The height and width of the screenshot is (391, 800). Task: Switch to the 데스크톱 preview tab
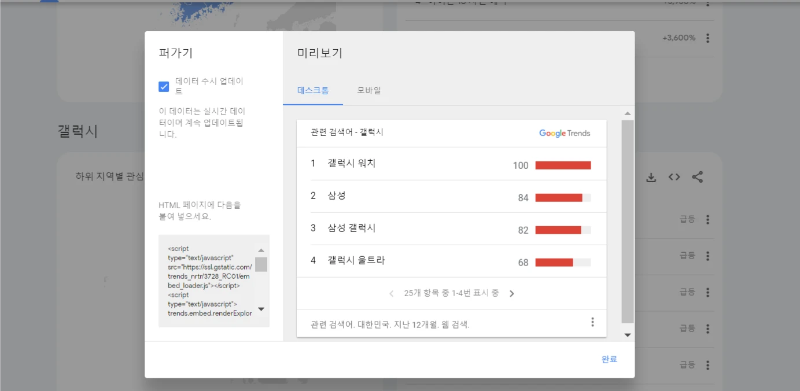pos(313,91)
